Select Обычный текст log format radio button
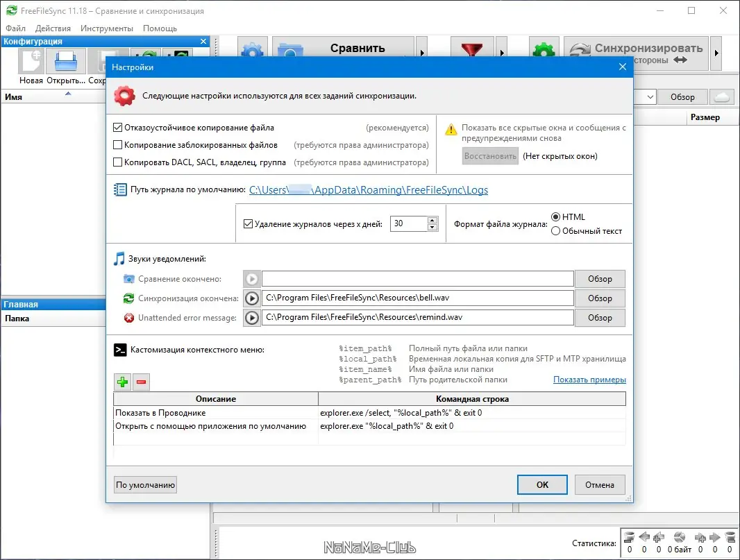Viewport: 740px width, 560px height. click(x=556, y=231)
